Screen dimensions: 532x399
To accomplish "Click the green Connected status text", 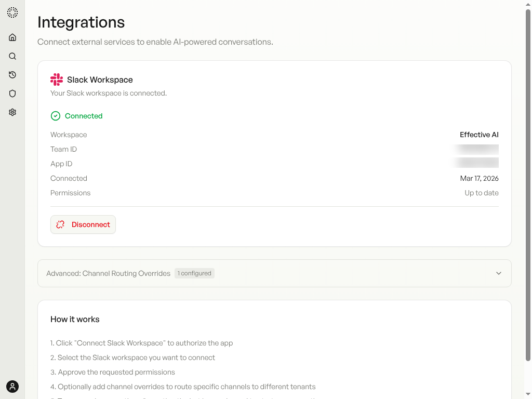I will (84, 116).
